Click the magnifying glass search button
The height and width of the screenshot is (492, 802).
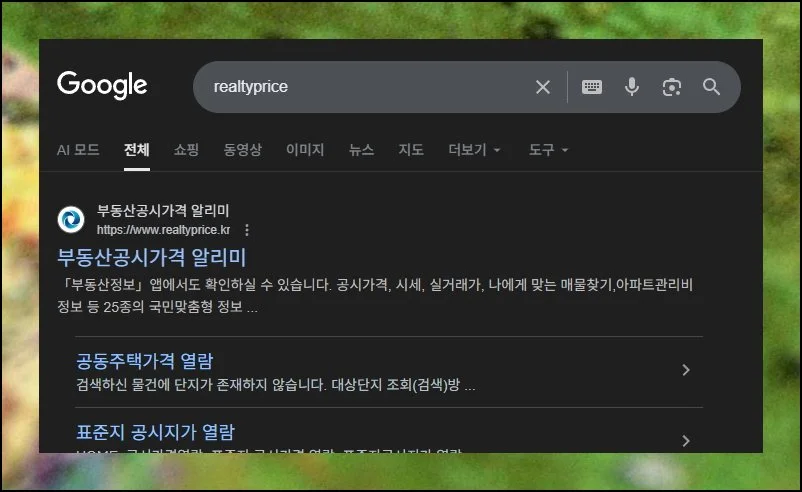pos(711,87)
